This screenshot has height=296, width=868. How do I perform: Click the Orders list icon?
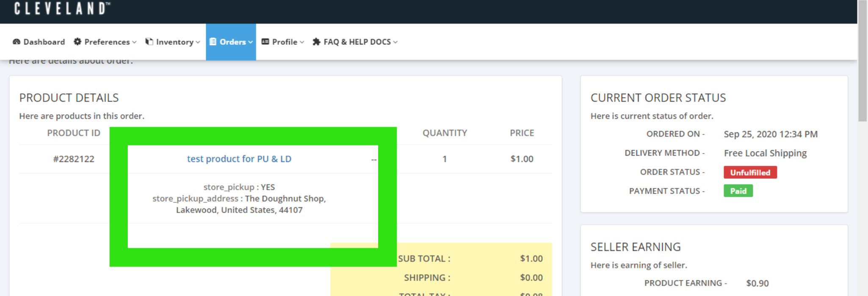(213, 42)
